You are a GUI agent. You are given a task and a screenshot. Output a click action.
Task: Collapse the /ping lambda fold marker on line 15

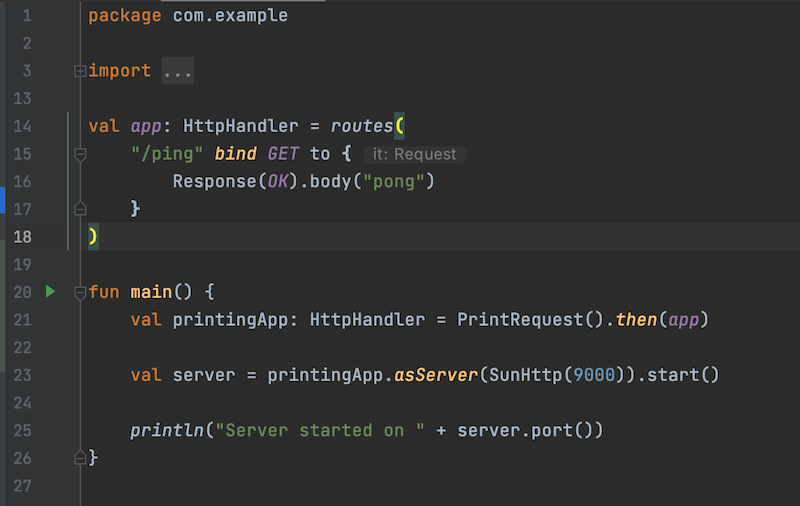click(x=80, y=154)
